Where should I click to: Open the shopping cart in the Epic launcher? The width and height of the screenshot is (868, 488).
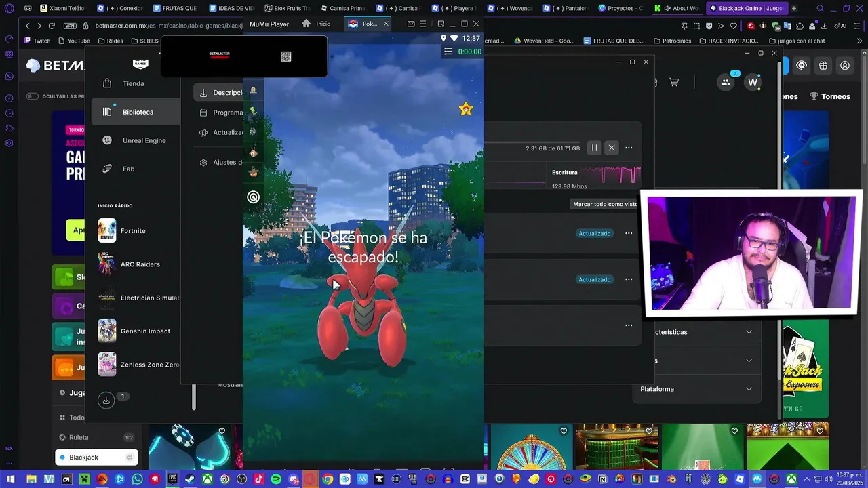(674, 82)
